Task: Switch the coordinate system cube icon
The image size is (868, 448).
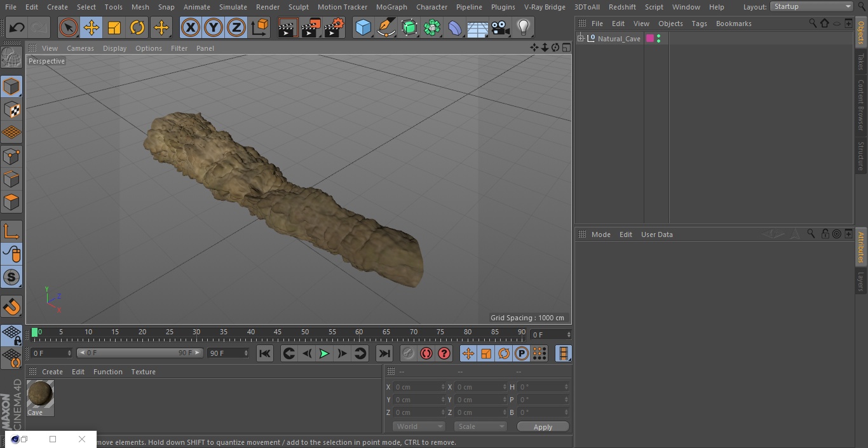Action: click(260, 28)
